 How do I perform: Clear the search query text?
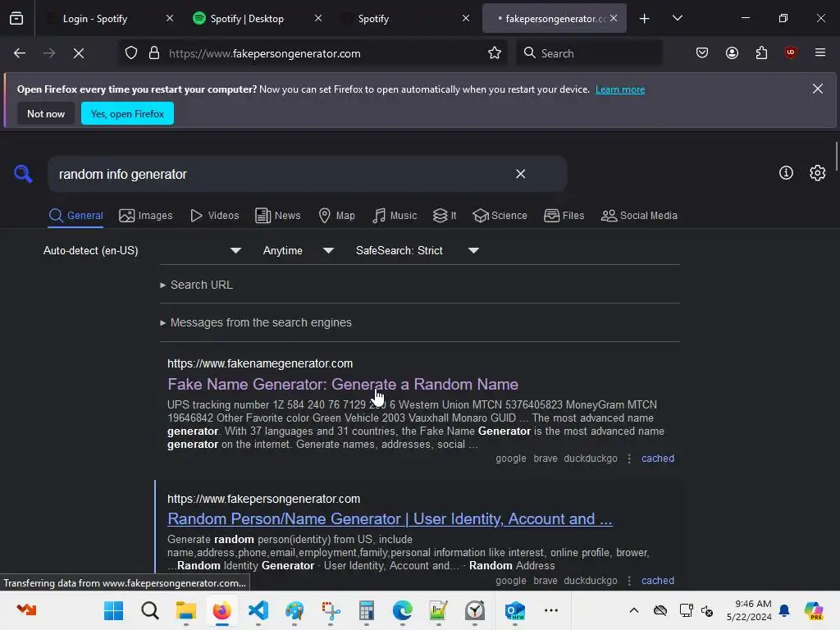pos(521,174)
